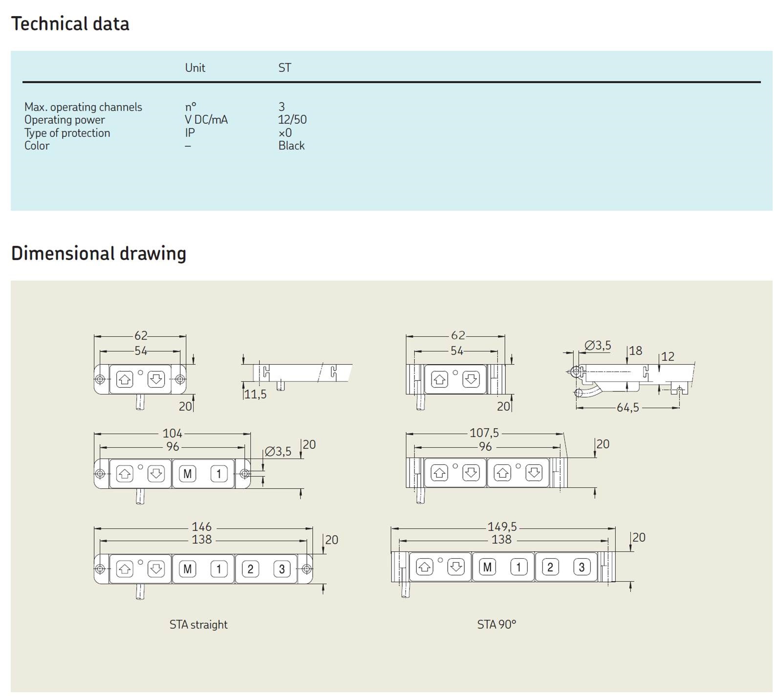Click button 2 in the 146 mm straight drawing
The width and height of the screenshot is (779, 700).
click(250, 569)
